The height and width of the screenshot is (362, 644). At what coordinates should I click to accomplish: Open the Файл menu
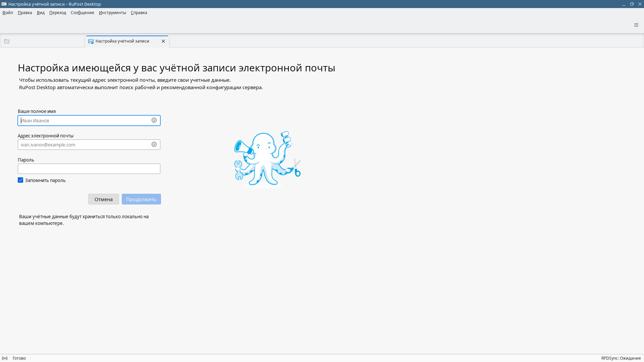click(8, 13)
